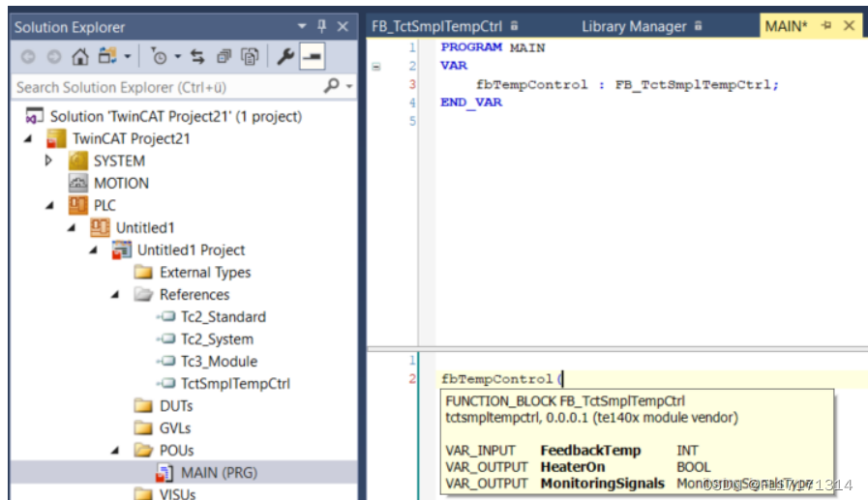Click Sync with Active Document arrows icon
The width and height of the screenshot is (868, 500).
197,56
